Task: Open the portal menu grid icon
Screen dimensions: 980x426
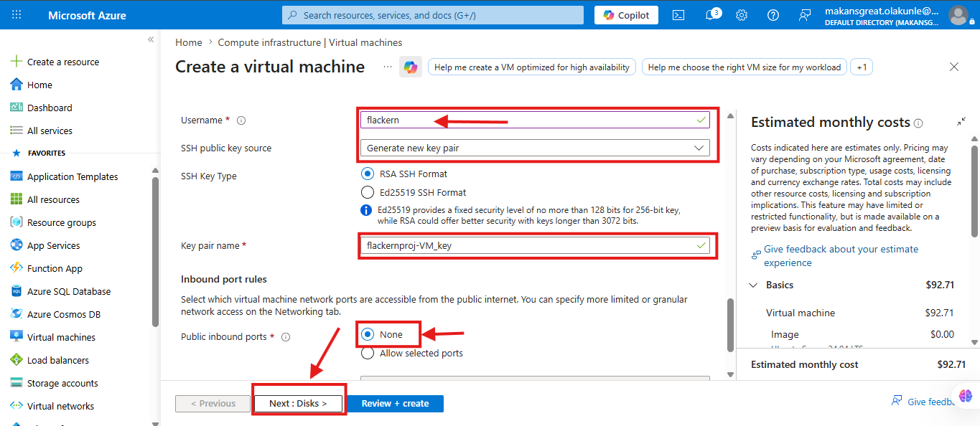Action: pyautogui.click(x=17, y=15)
